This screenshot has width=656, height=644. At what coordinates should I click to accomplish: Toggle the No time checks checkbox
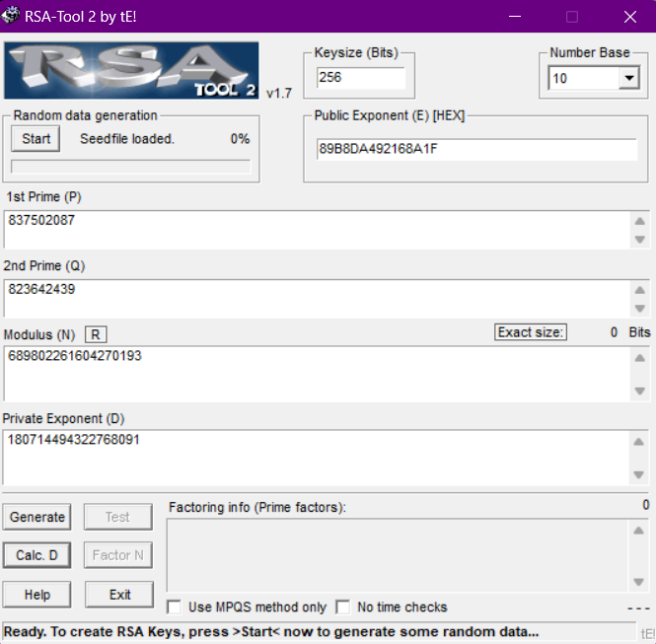pos(343,607)
